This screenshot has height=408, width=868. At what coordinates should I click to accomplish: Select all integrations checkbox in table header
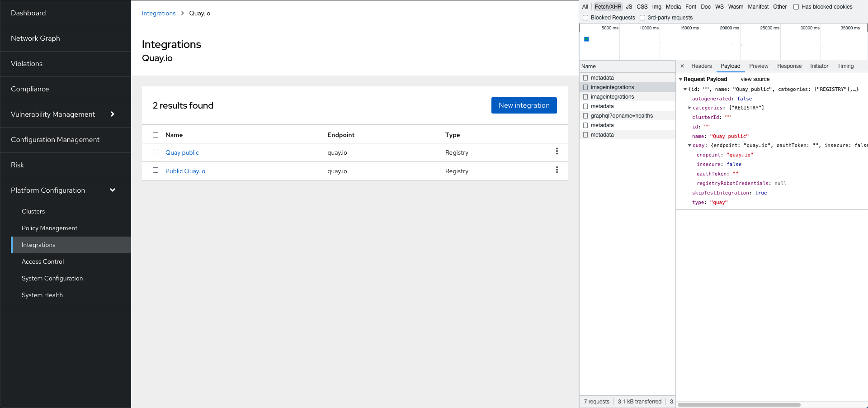(156, 135)
